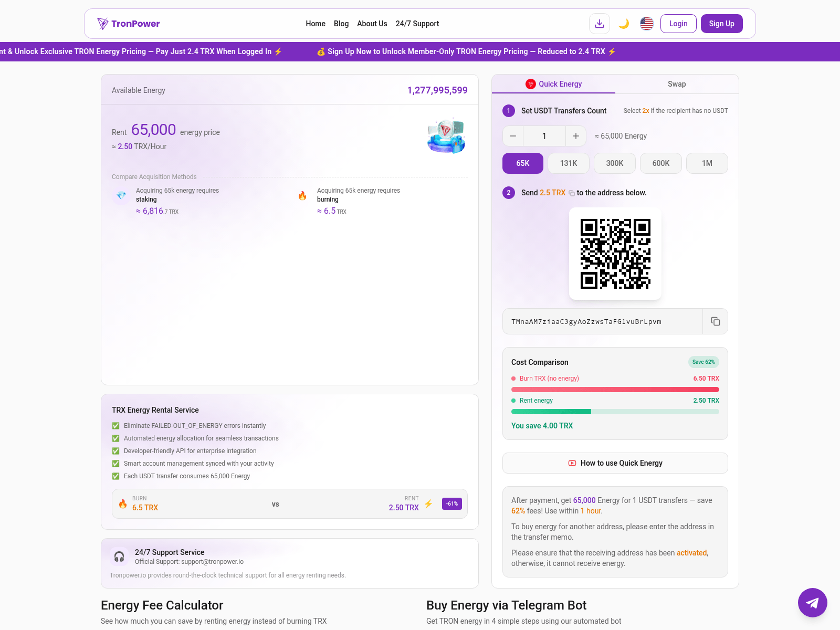Click the orange activated keyword
Screen dimensions: 840x630
click(x=691, y=553)
